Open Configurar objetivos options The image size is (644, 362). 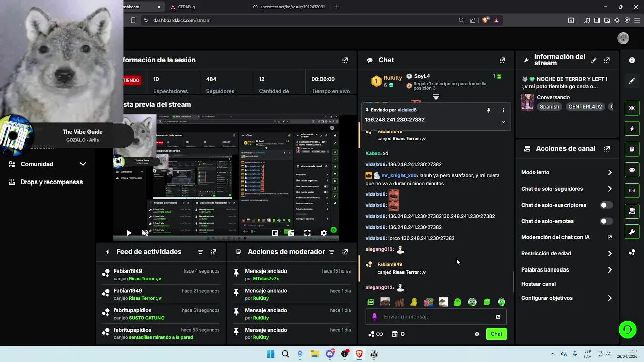tap(567, 298)
